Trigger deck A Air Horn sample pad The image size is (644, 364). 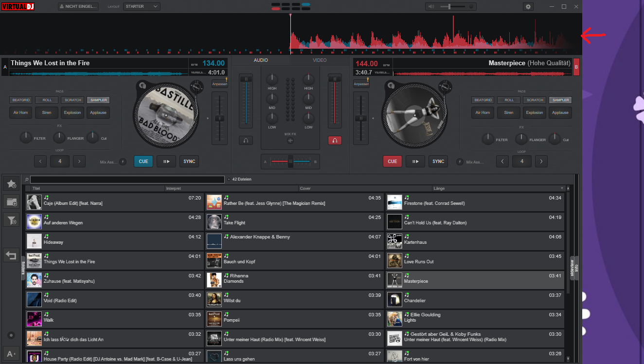21,112
